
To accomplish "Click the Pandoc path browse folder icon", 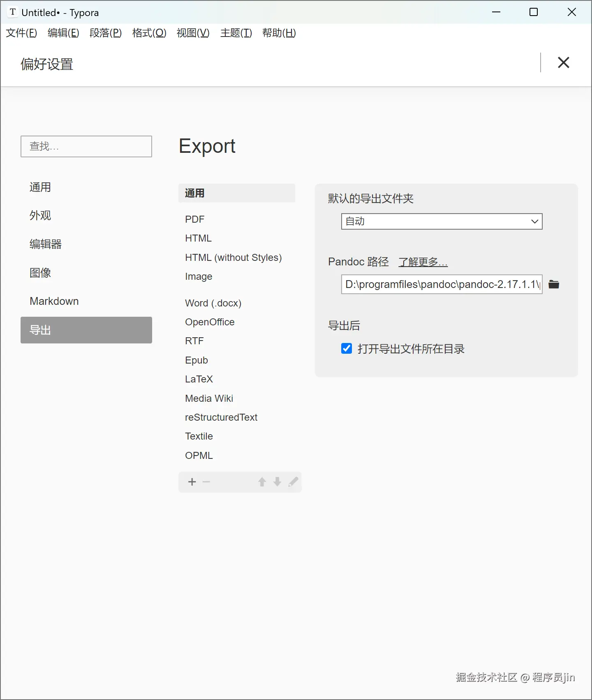I will point(554,284).
